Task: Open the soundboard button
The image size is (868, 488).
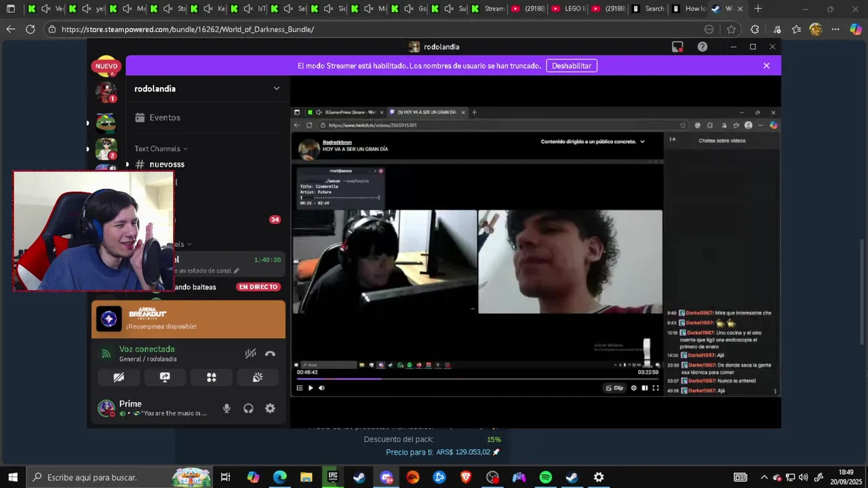Action: tap(258, 378)
